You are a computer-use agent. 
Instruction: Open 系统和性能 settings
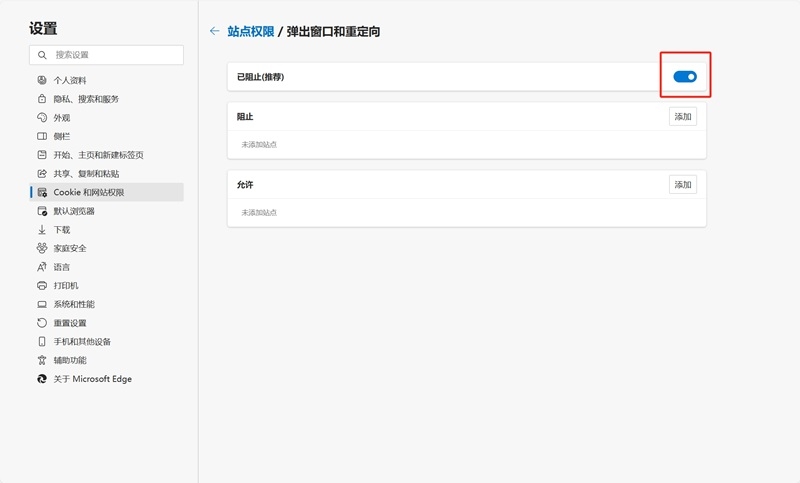[x=106, y=304]
